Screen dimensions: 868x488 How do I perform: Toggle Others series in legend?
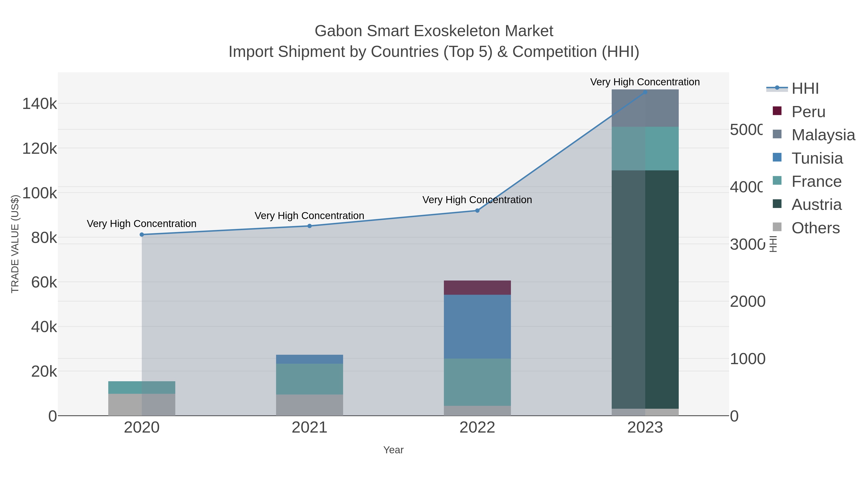coord(806,228)
